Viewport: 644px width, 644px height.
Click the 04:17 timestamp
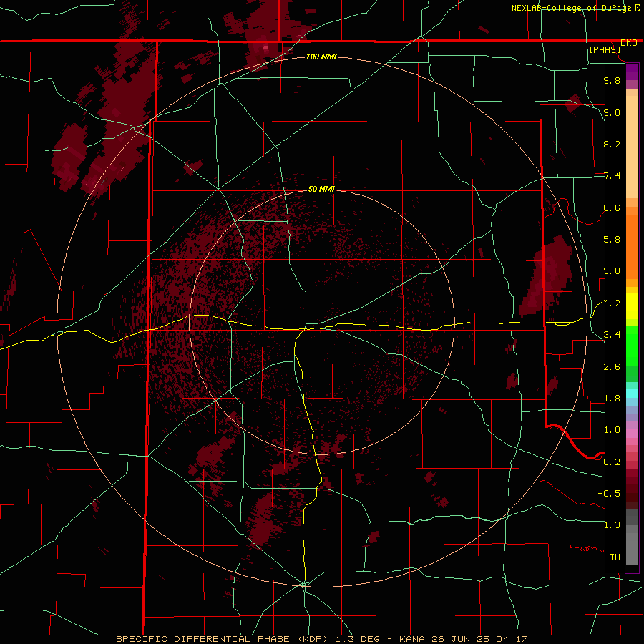pyautogui.click(x=512, y=639)
